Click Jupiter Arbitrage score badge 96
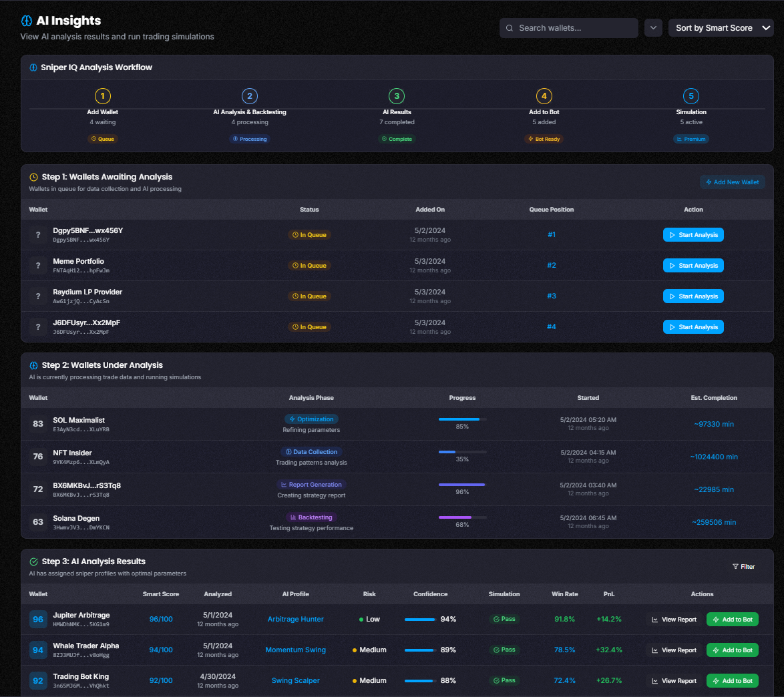 pyautogui.click(x=38, y=620)
